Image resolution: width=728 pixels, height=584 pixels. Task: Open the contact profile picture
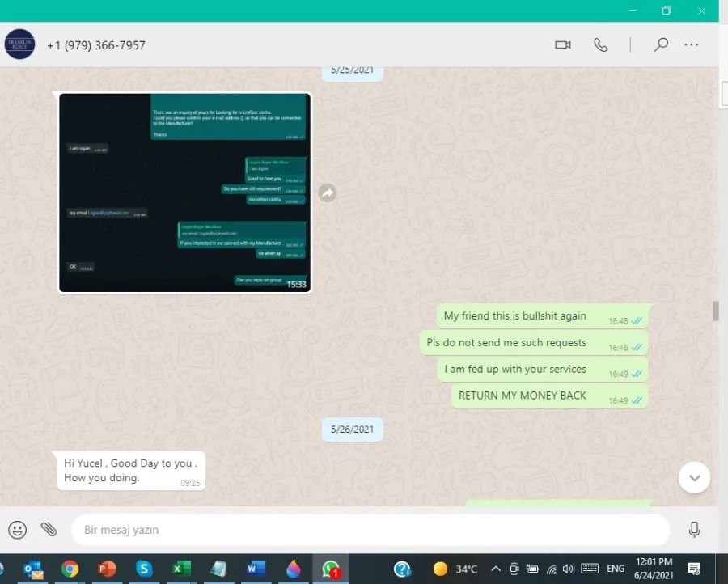pyautogui.click(x=19, y=44)
